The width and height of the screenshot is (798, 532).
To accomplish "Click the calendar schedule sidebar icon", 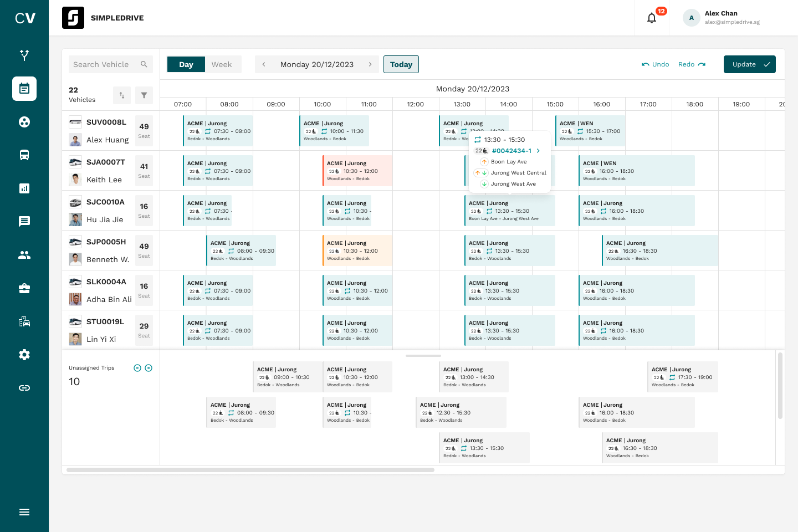I will coord(24,89).
